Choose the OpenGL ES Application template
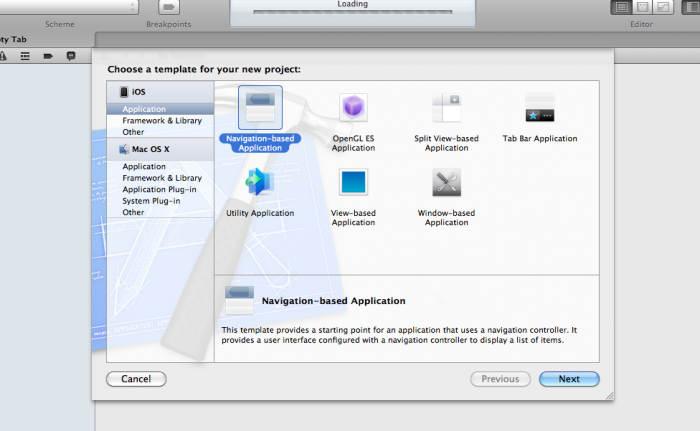The image size is (700, 431). (x=353, y=108)
